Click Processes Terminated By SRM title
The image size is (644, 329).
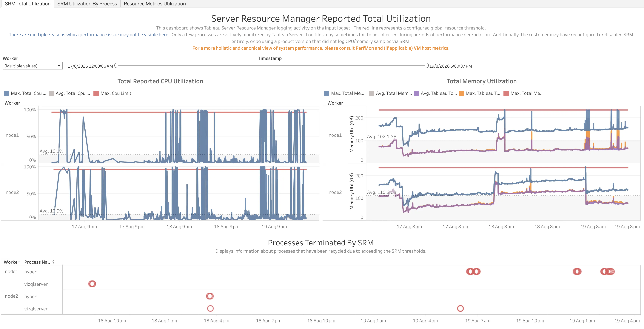point(321,243)
